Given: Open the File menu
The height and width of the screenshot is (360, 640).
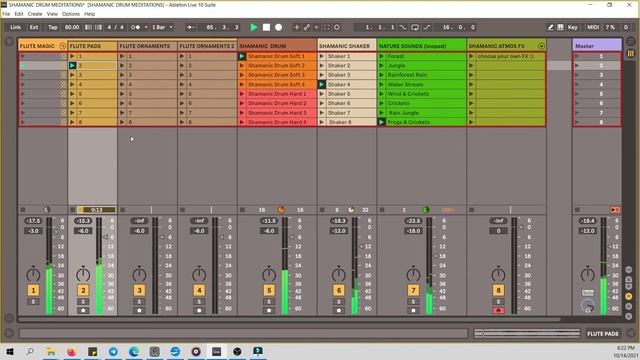Looking at the screenshot, I should 6,14.
